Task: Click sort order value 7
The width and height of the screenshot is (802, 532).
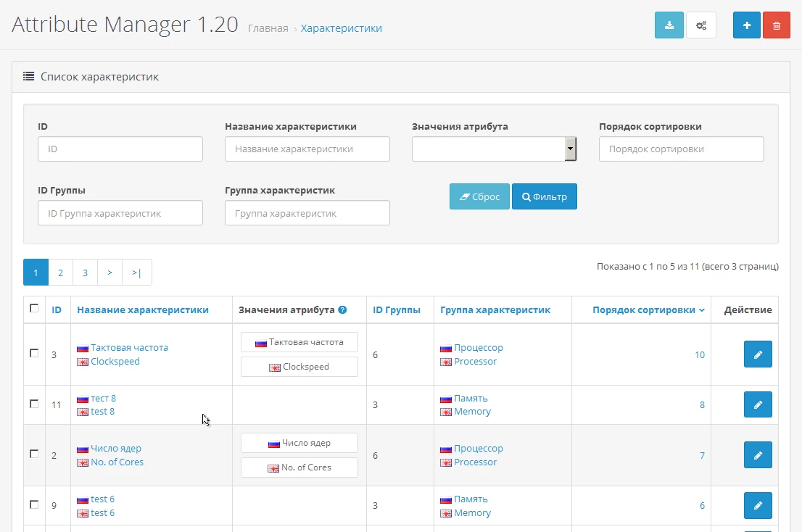Action: point(702,455)
